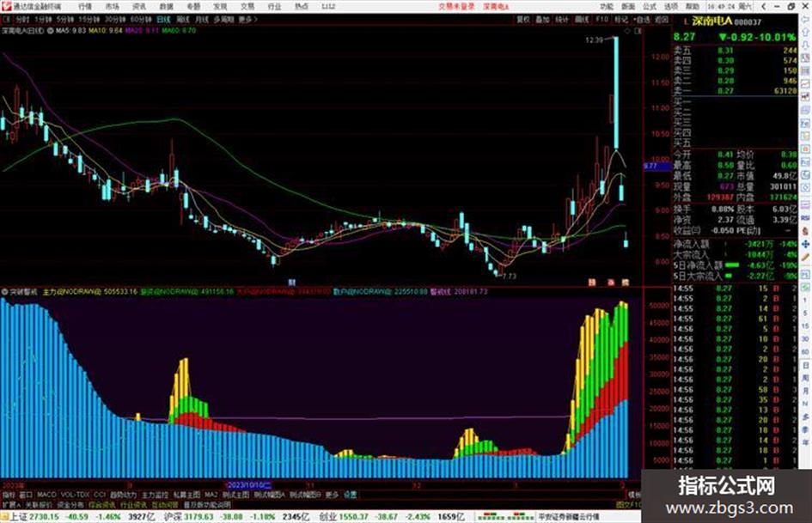Open the 行情 menu

point(85,6)
